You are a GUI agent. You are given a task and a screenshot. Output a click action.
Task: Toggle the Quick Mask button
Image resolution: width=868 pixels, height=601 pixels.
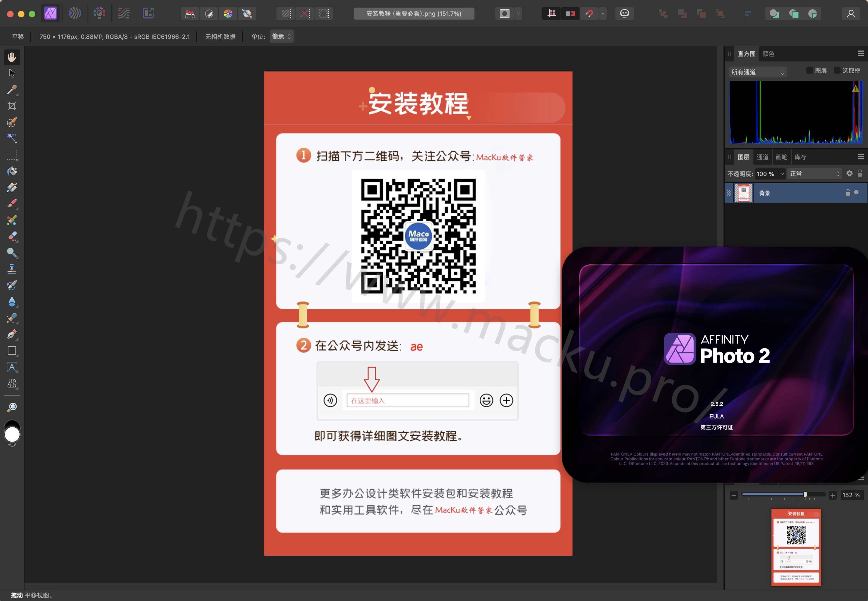[504, 14]
